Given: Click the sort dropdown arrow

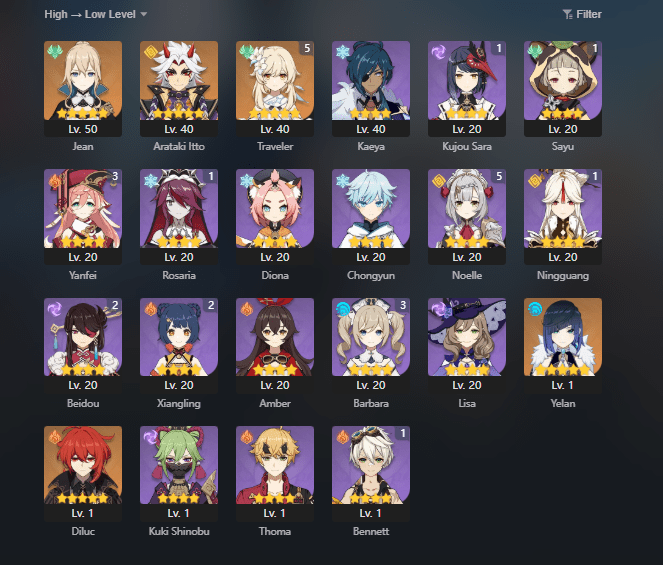Looking at the screenshot, I should (144, 14).
